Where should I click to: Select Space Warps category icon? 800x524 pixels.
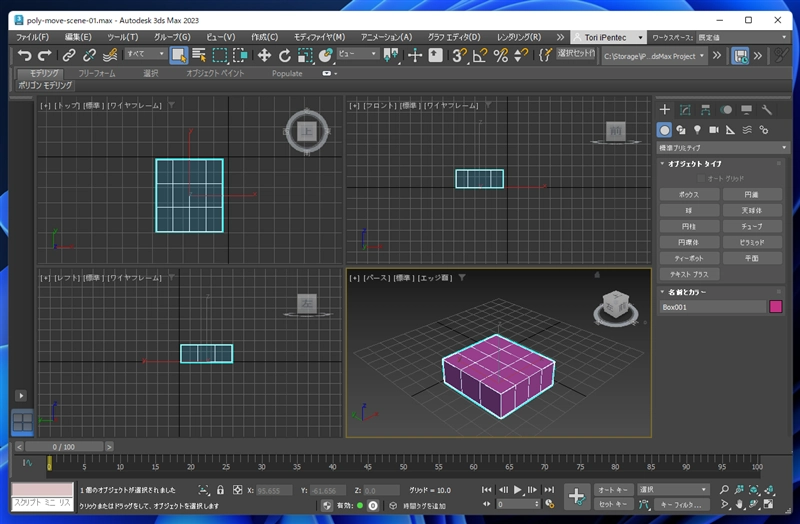747,130
